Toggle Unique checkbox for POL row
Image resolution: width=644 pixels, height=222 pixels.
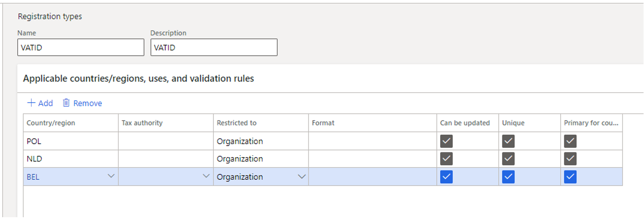point(508,141)
